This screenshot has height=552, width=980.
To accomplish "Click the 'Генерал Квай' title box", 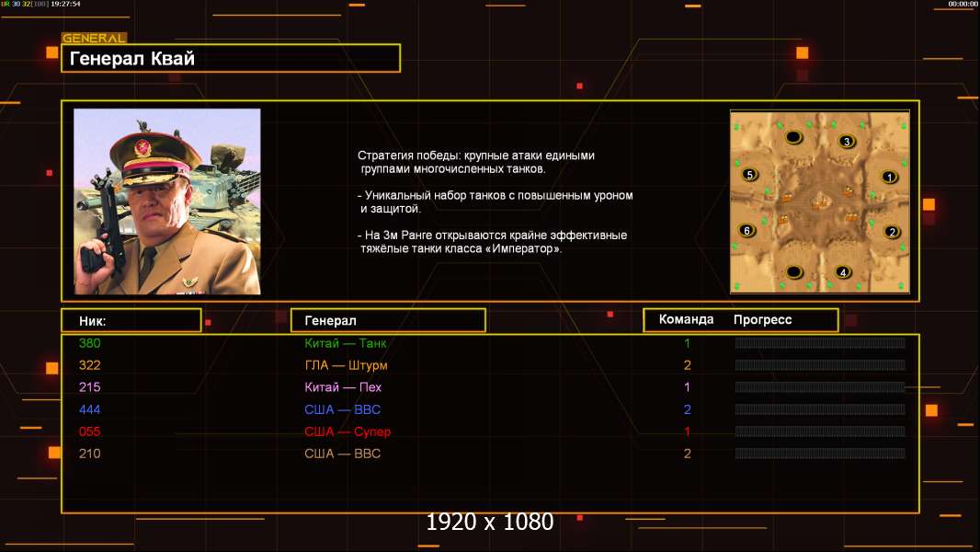I will pyautogui.click(x=231, y=58).
